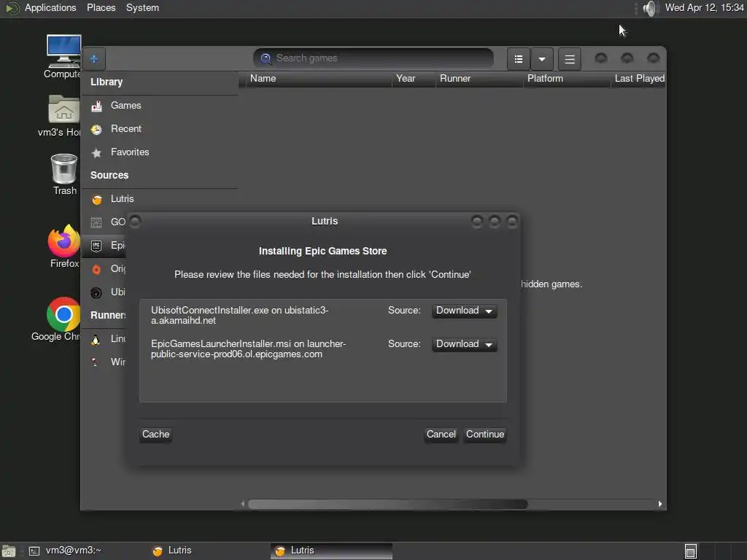The width and height of the screenshot is (747, 560).
Task: Click the Recent clock icon
Action: pyautogui.click(x=96, y=130)
